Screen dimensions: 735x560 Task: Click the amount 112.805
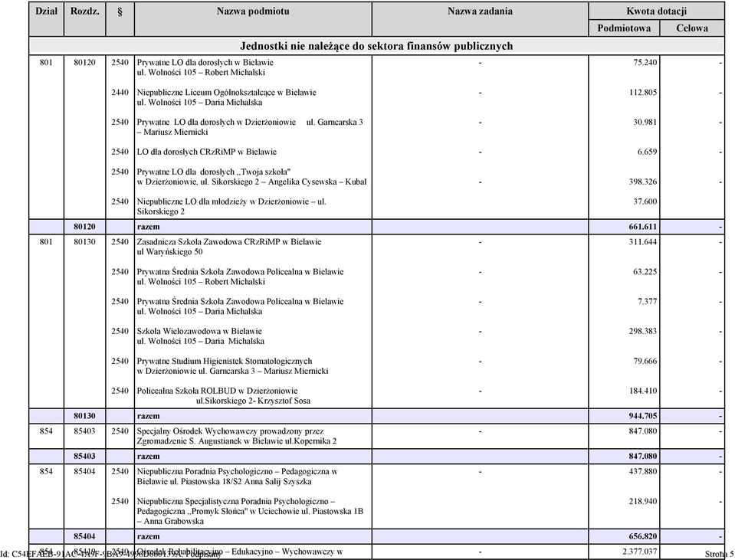coord(643,93)
